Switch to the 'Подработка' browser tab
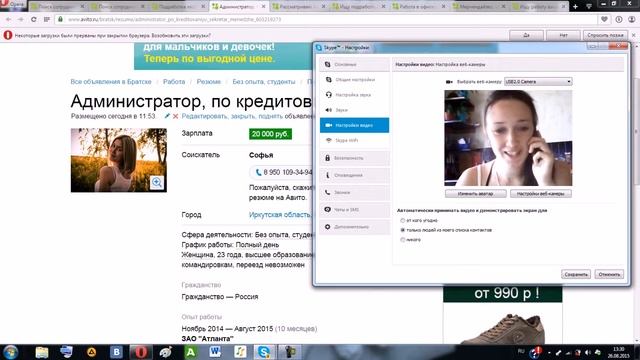 click(178, 6)
